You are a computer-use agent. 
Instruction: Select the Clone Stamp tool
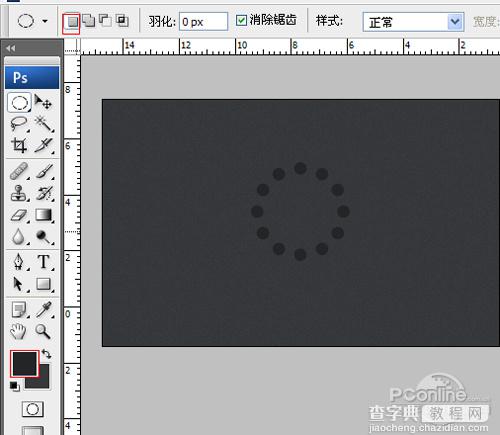[19, 193]
